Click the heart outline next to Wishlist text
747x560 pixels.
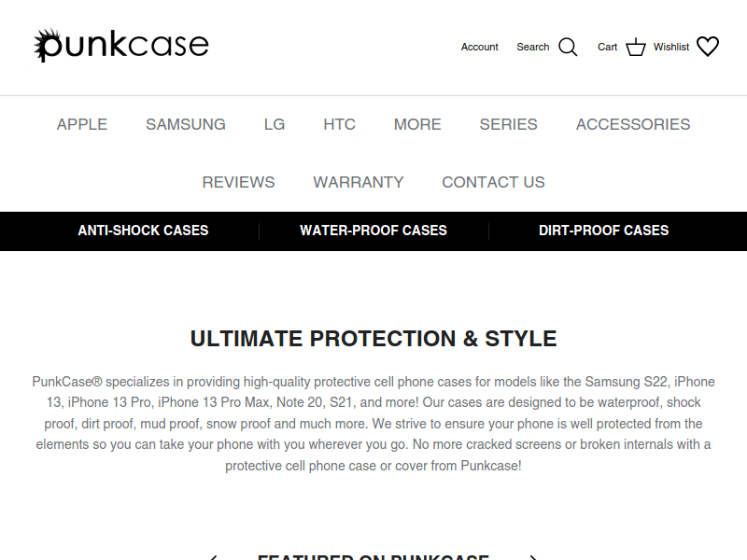pos(708,46)
